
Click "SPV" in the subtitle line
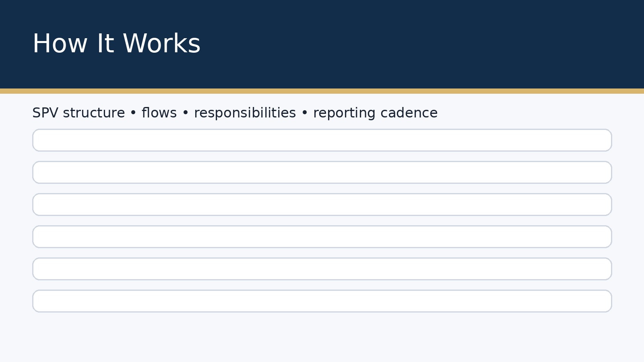click(x=45, y=113)
